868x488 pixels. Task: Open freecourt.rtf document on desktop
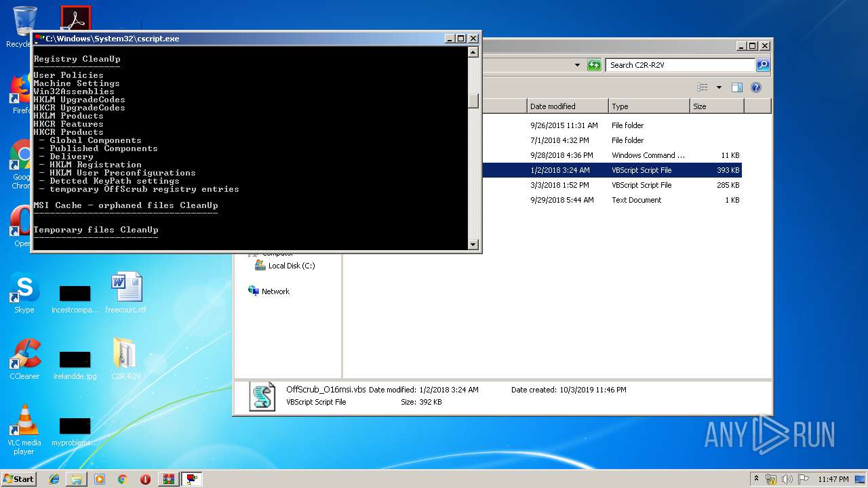[126, 293]
